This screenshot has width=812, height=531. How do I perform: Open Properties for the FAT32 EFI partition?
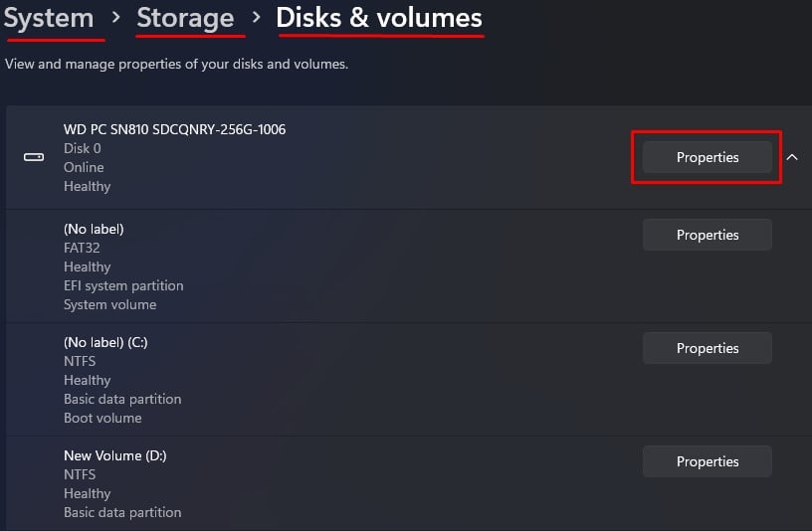708,235
